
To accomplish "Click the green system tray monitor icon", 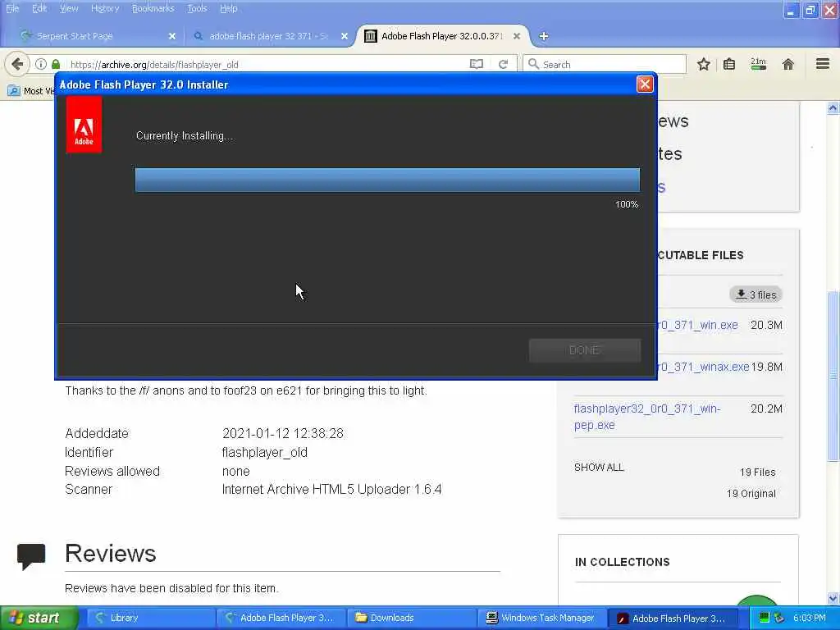I will (765, 619).
